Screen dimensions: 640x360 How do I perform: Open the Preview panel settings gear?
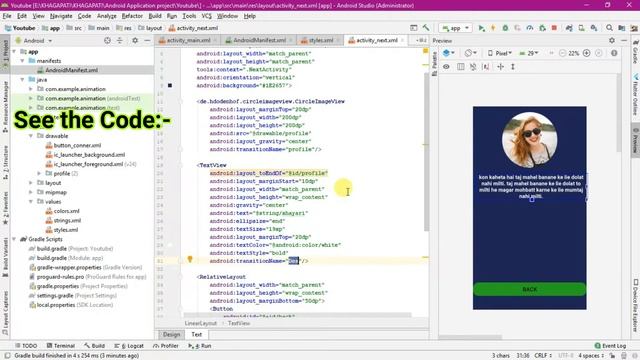612,40
